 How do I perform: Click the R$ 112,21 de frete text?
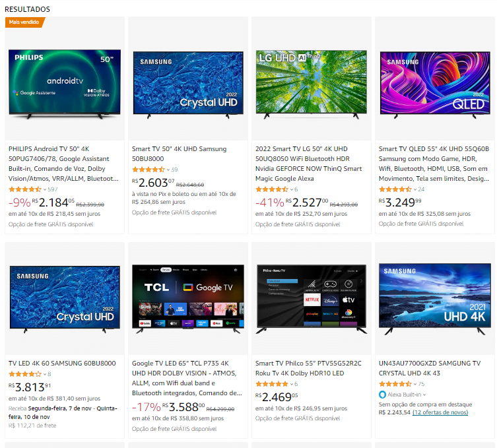tap(32, 426)
